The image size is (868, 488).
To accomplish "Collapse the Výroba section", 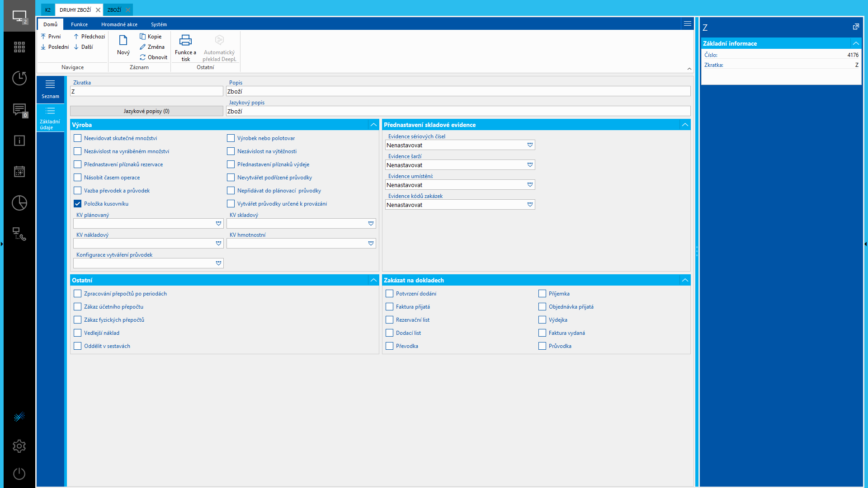I will pyautogui.click(x=373, y=125).
